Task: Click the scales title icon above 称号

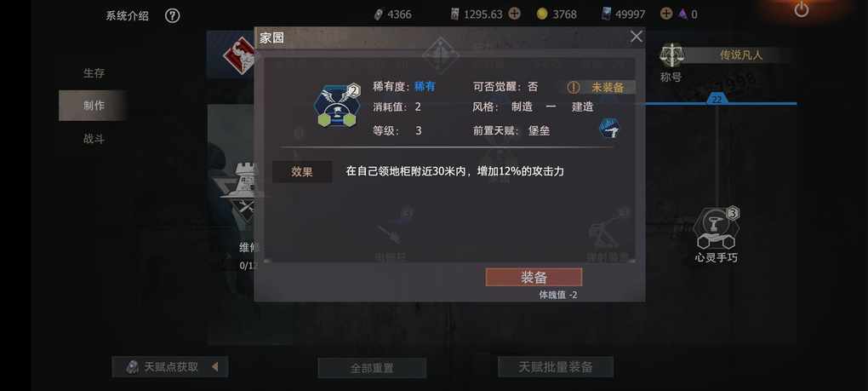Action: 672,56
